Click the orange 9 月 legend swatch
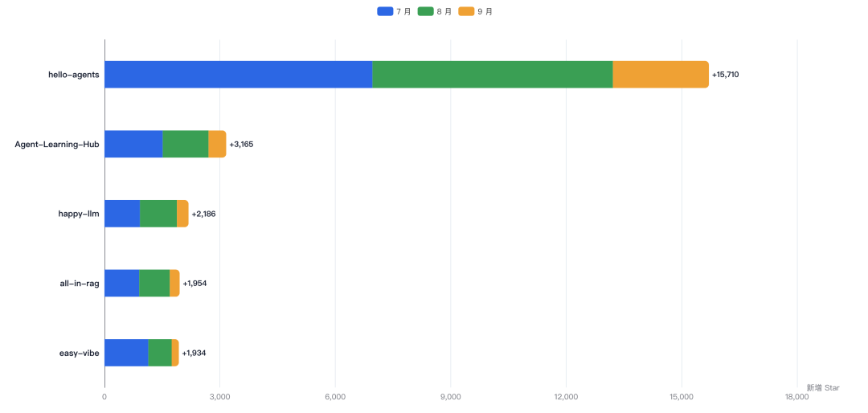Viewport: 868px width, 413px height. click(467, 11)
